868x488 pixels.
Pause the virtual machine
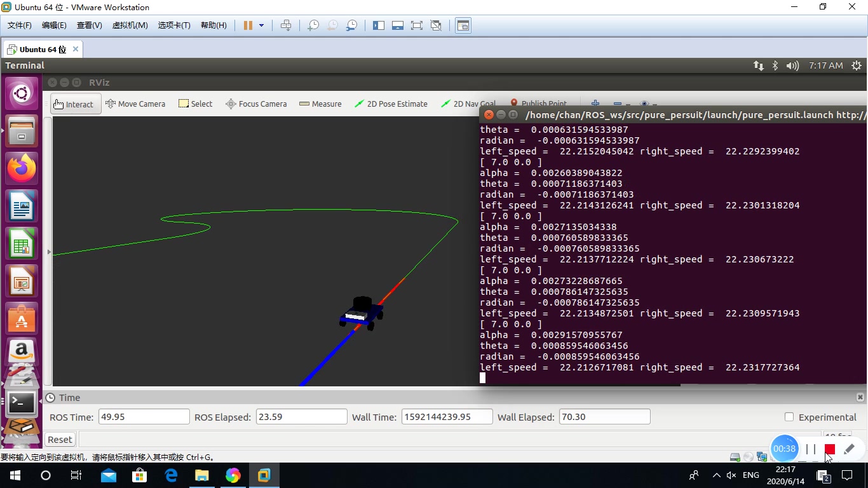248,25
